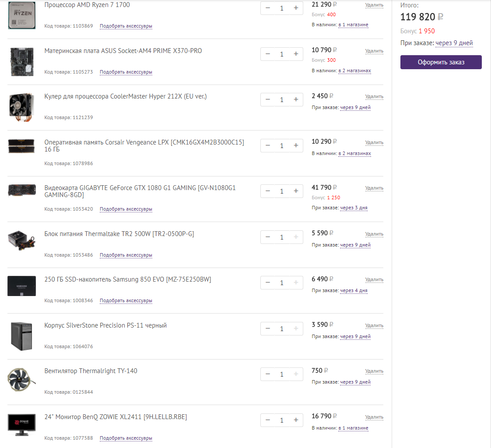Open delivery estimate for the GTX 1080

pyautogui.click(x=354, y=208)
